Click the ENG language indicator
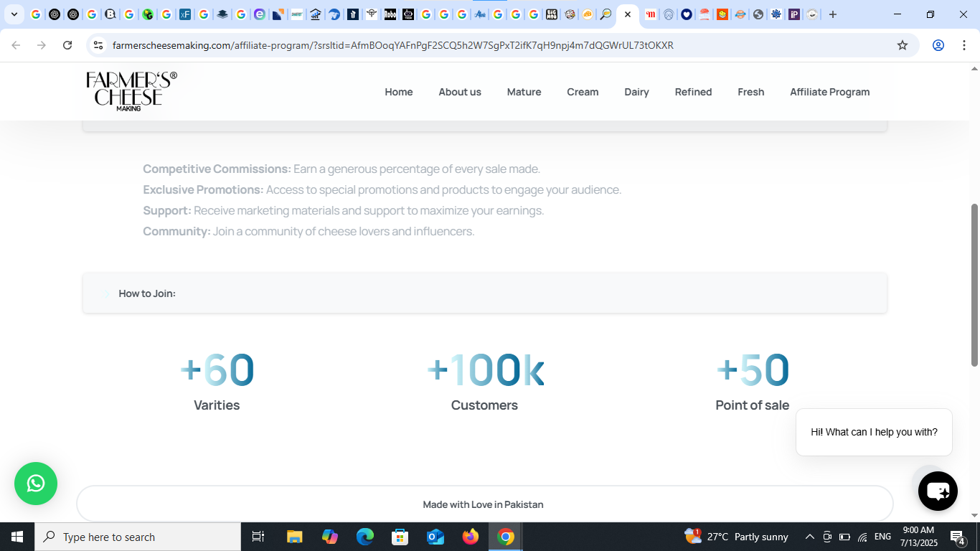This screenshot has height=551, width=980. (883, 537)
